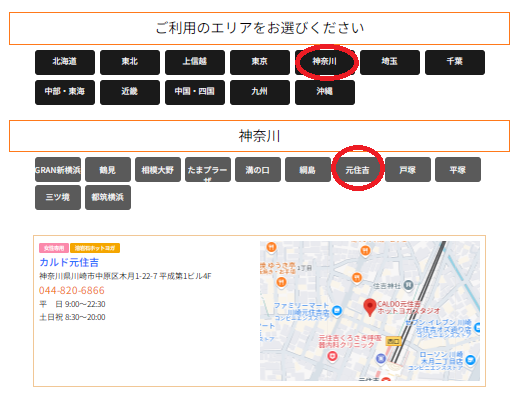
Task: Click the phone number 044-820-6866
Action: pos(72,291)
